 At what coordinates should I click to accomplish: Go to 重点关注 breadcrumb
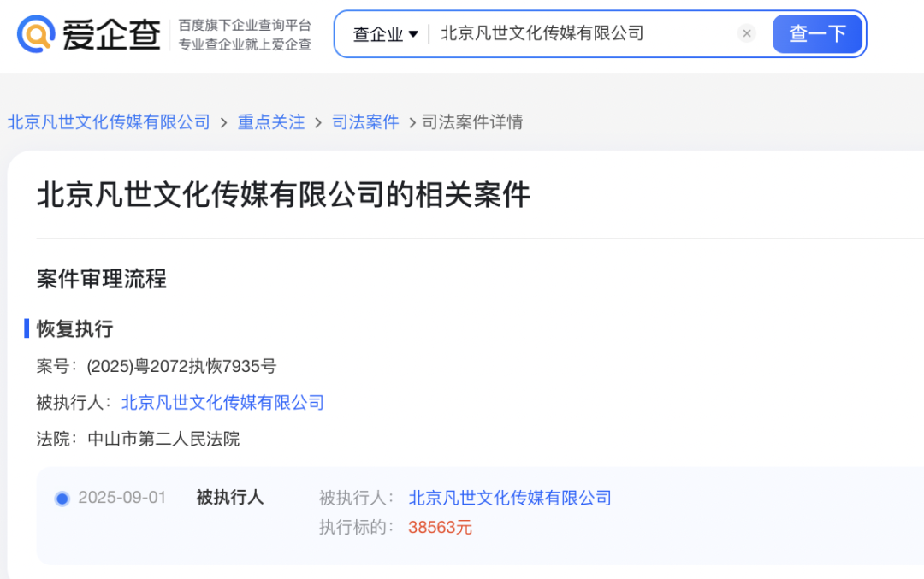click(271, 122)
